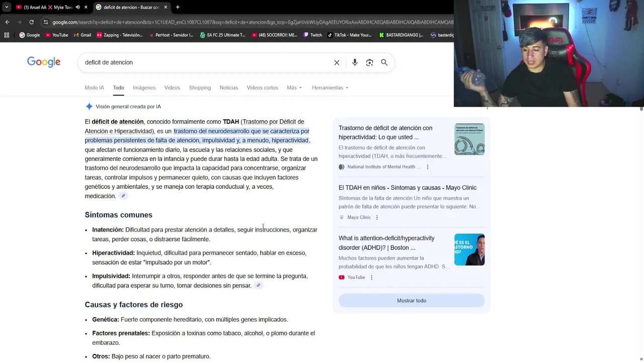Mute the audio icon on YouTube tab

click(x=77, y=7)
